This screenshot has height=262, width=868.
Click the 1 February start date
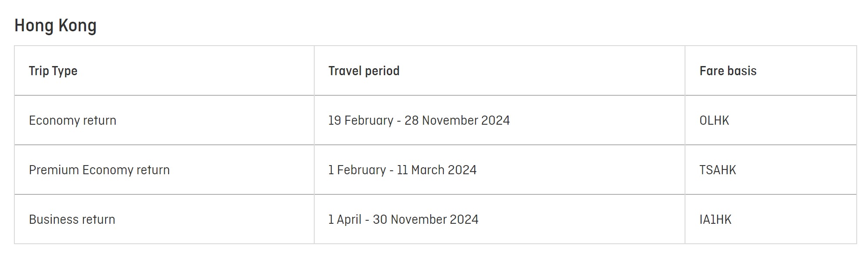[x=357, y=170]
